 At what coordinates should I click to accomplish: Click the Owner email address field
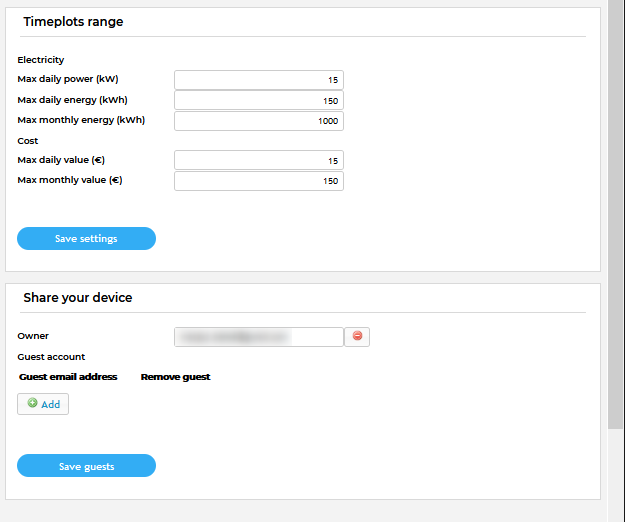[259, 337]
